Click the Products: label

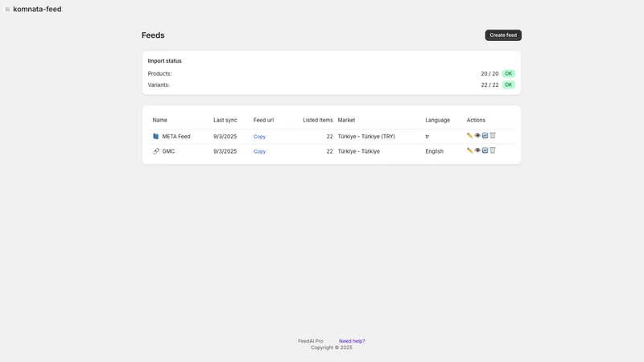click(x=159, y=73)
